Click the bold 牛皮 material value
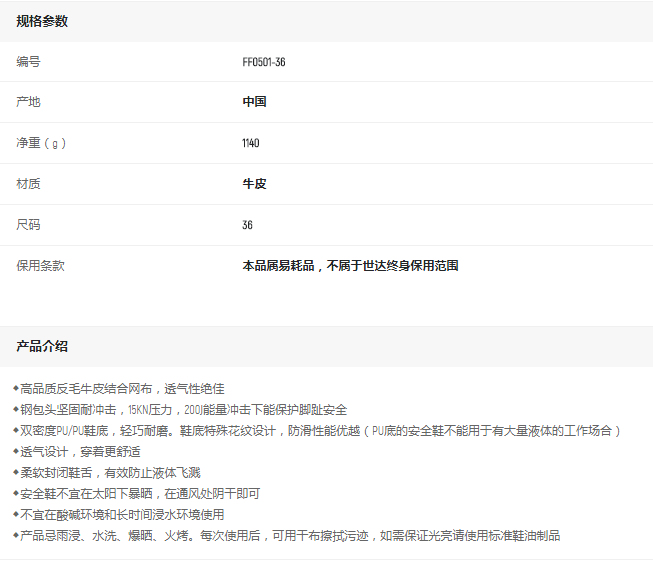653x583 pixels. (254, 184)
